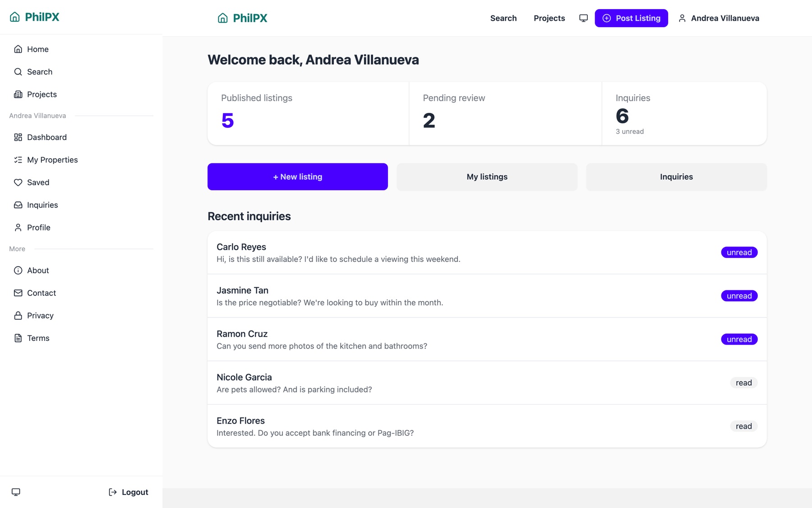Open Carlo Reyes inquiry
Viewport: 812px width, 508px height.
tap(487, 252)
